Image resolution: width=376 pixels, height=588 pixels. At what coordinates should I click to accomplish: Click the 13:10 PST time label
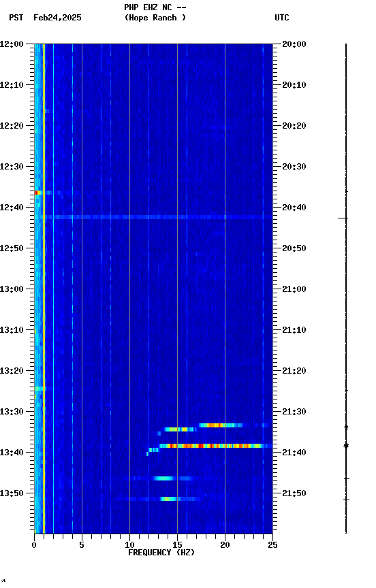point(12,330)
